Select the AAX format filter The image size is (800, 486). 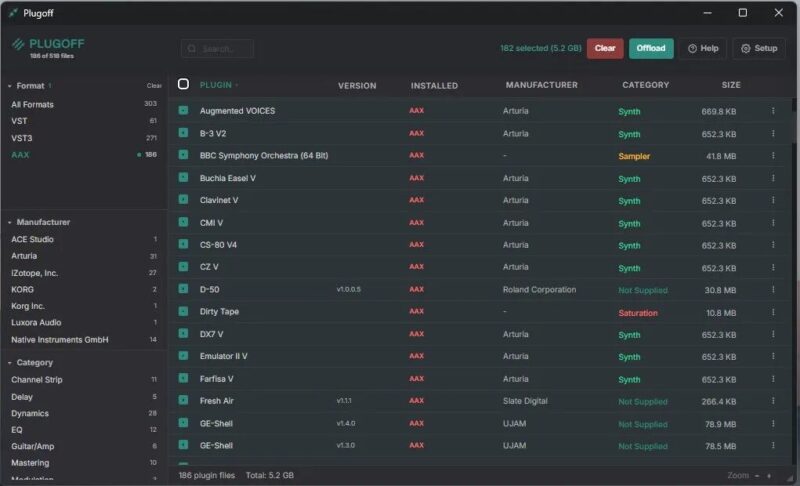pos(84,155)
